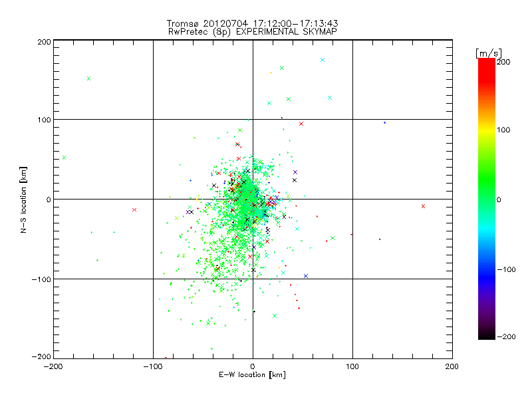The width and height of the screenshot is (532, 399).
Task: Click the x-axis tick label '100'
Action: coord(352,366)
